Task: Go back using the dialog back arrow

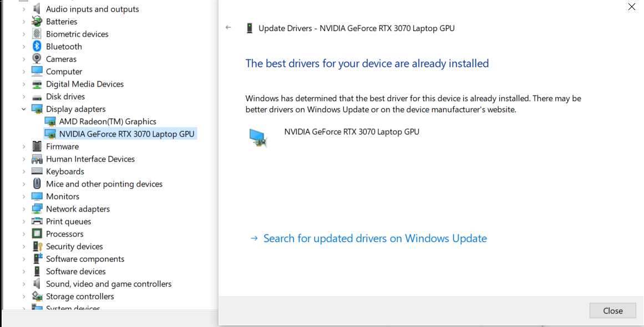Action: pos(229,28)
